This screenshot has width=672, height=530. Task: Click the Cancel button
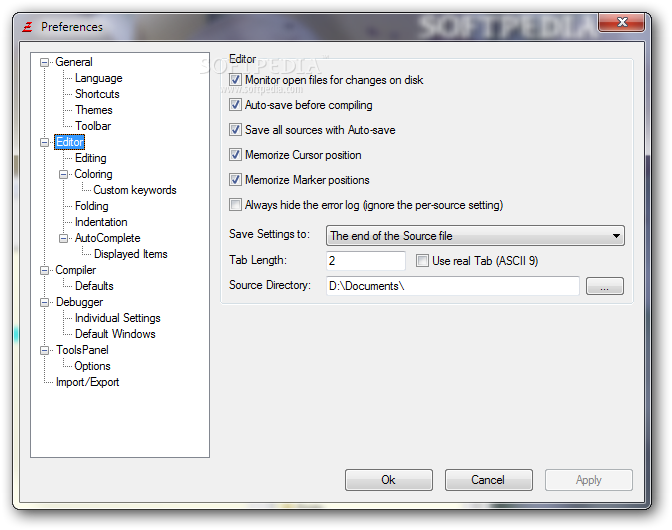click(x=489, y=480)
